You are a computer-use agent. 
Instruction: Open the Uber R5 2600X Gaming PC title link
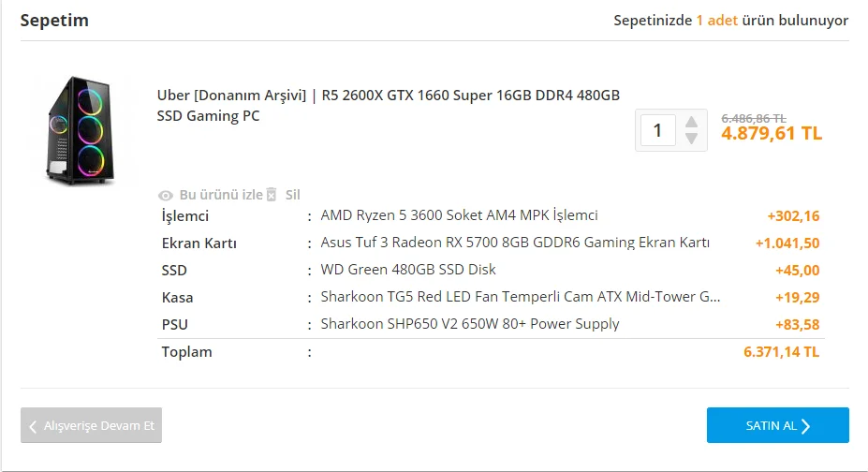coord(389,105)
